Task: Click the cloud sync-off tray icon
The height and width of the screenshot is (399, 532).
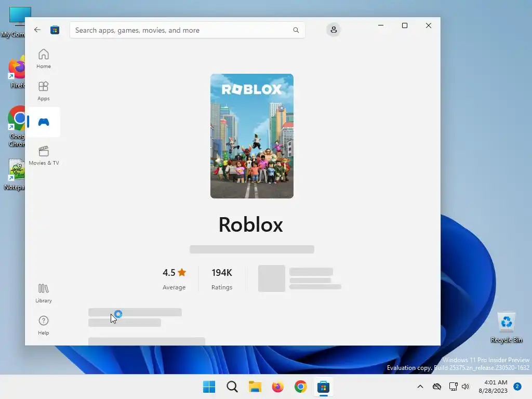Action: [437, 387]
